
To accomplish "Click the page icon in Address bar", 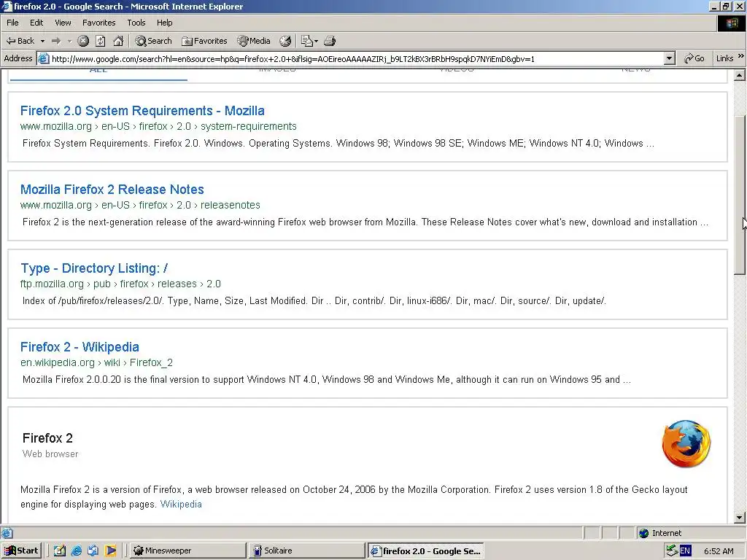I will [x=43, y=58].
